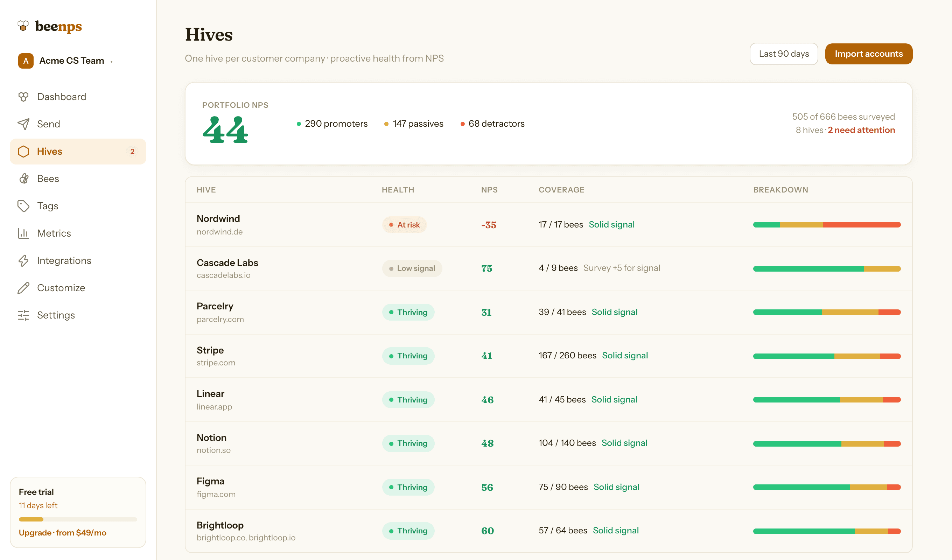Image resolution: width=952 pixels, height=560 pixels.
Task: Click the BREAKDOWN column header
Action: 780,190
